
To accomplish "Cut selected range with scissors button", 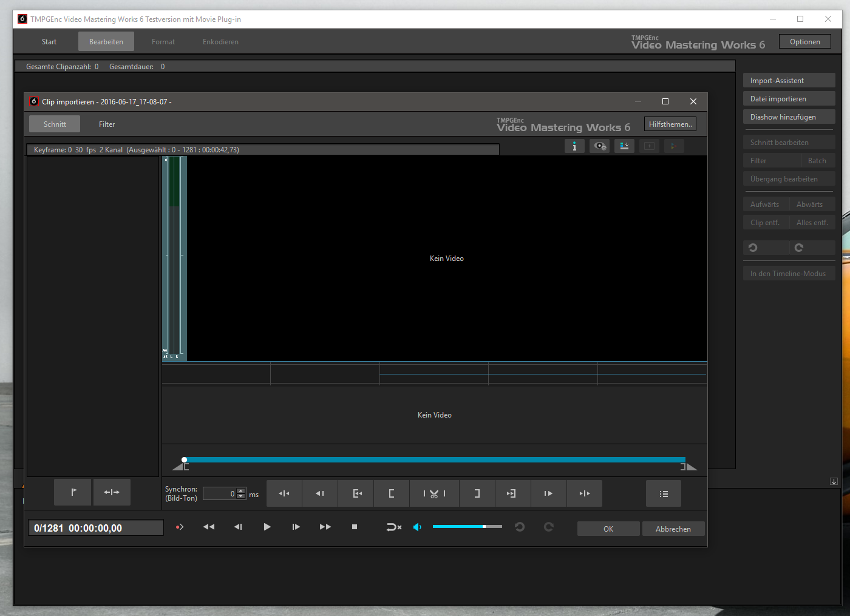I will (x=434, y=493).
